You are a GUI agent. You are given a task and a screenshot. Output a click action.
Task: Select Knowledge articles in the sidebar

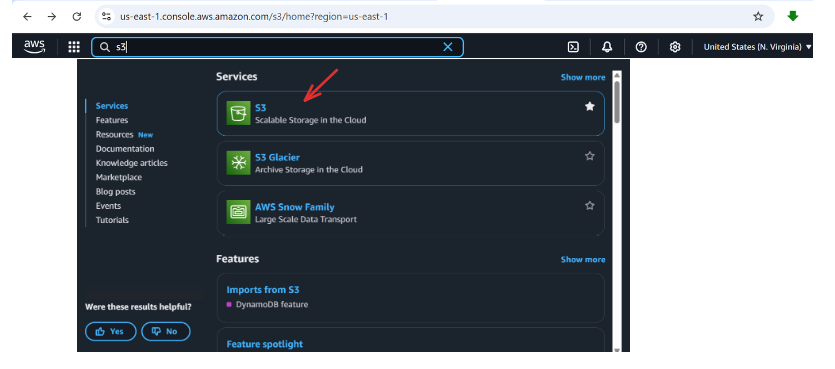point(132,163)
